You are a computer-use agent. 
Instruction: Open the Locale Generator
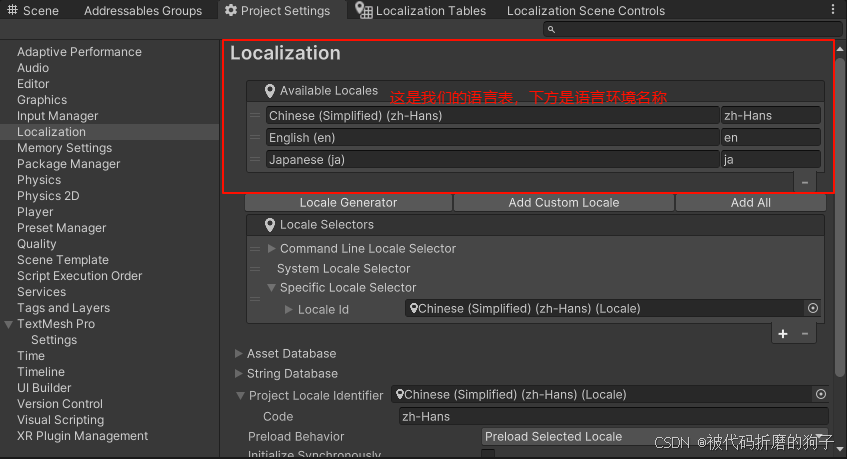point(348,202)
